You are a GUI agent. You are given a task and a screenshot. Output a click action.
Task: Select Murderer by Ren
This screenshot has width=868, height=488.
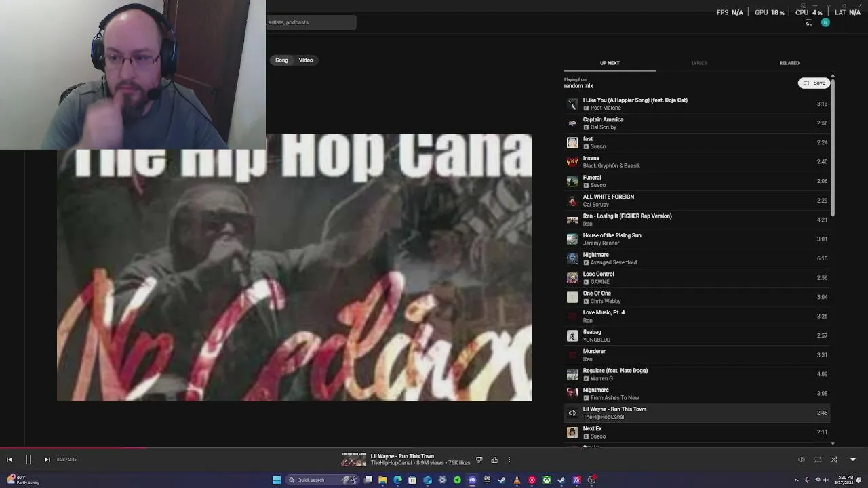coord(696,355)
